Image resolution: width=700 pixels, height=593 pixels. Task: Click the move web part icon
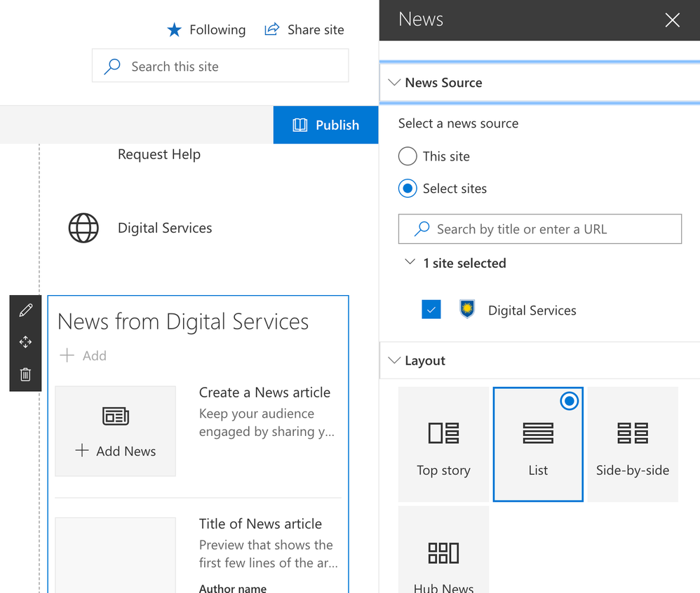tap(26, 342)
